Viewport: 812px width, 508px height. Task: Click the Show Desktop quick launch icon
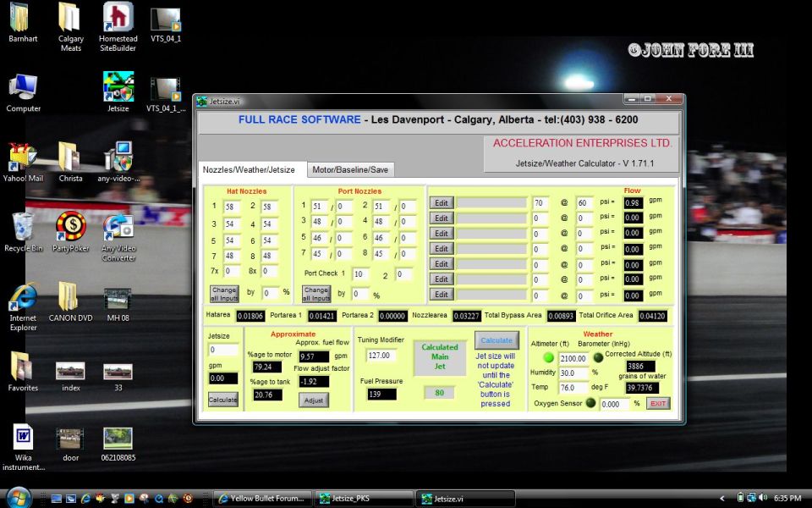57,499
